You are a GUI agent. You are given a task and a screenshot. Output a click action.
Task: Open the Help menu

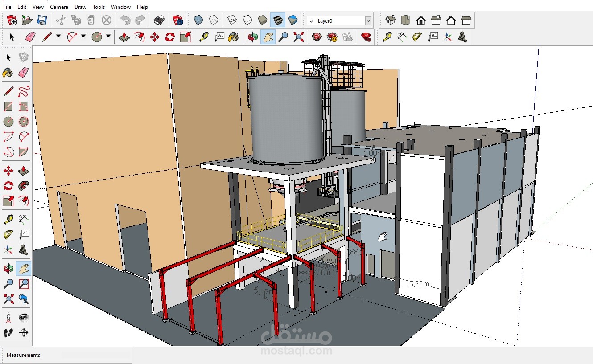click(x=142, y=7)
